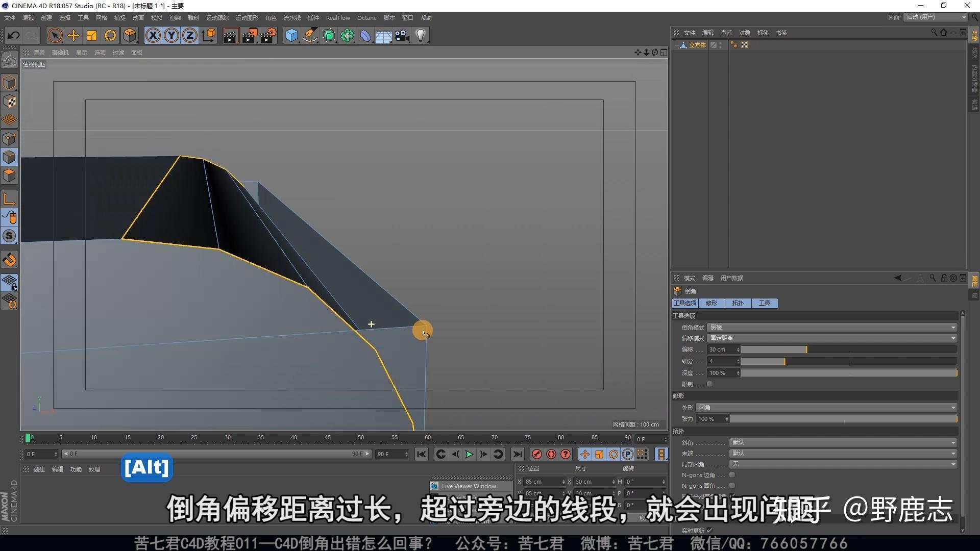Screen dimensions: 980x551
Task: Select the Move tool in top toolbar
Action: click(x=73, y=35)
